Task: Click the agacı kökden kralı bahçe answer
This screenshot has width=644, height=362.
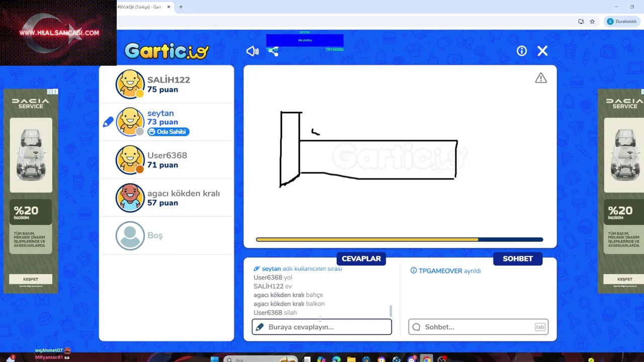Action: (x=288, y=295)
